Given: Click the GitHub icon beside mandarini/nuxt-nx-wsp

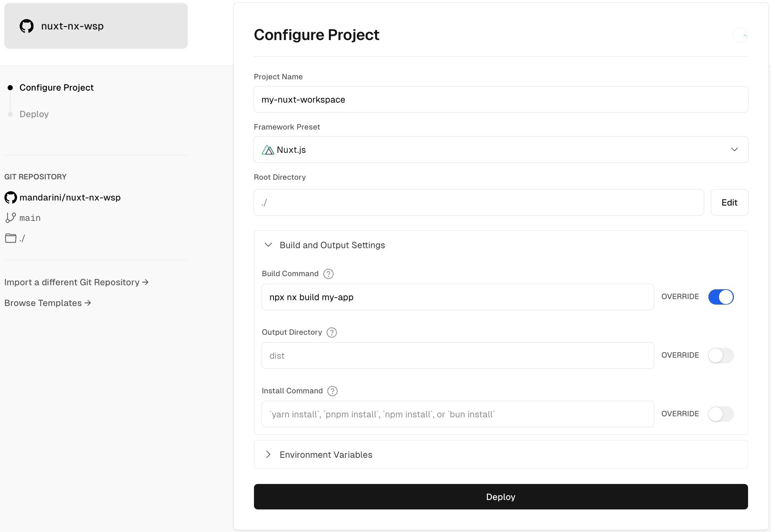Looking at the screenshot, I should (10, 197).
